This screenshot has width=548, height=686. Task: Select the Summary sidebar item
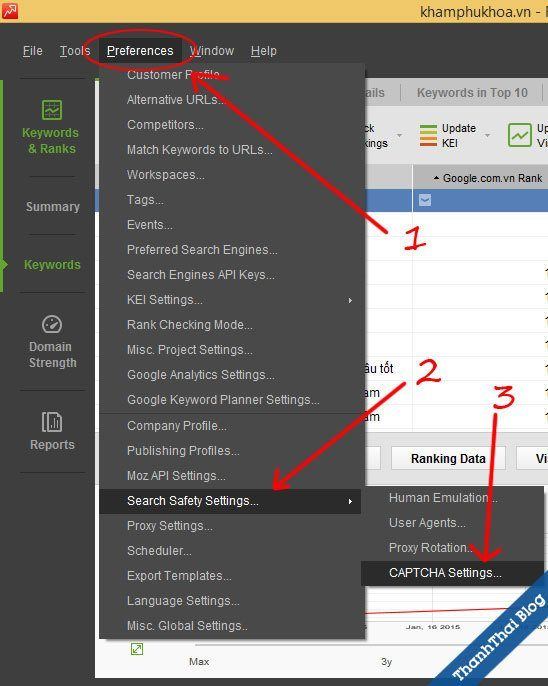(x=52, y=206)
